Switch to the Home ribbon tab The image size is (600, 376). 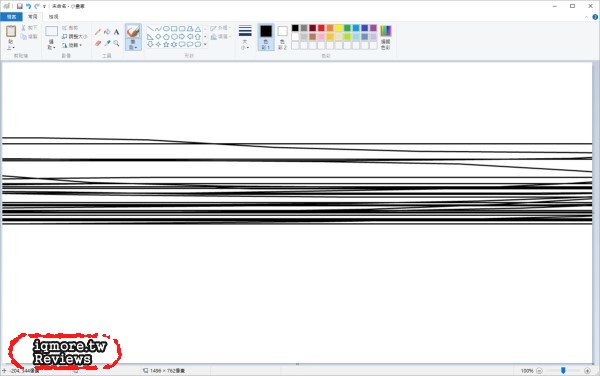33,17
